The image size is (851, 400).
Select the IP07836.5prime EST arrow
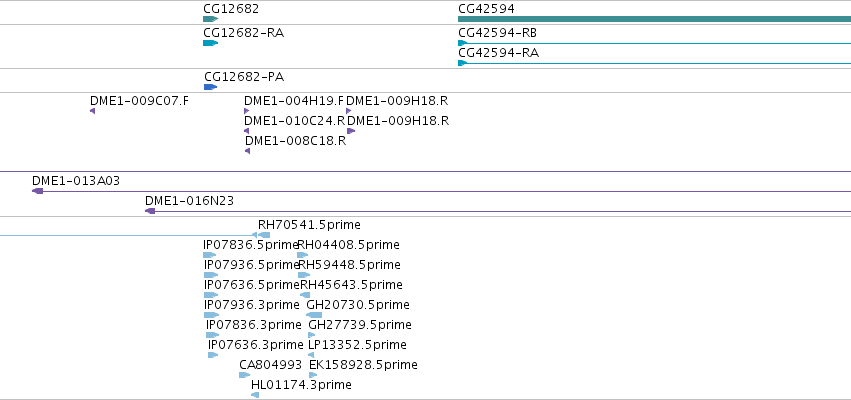(x=209, y=255)
